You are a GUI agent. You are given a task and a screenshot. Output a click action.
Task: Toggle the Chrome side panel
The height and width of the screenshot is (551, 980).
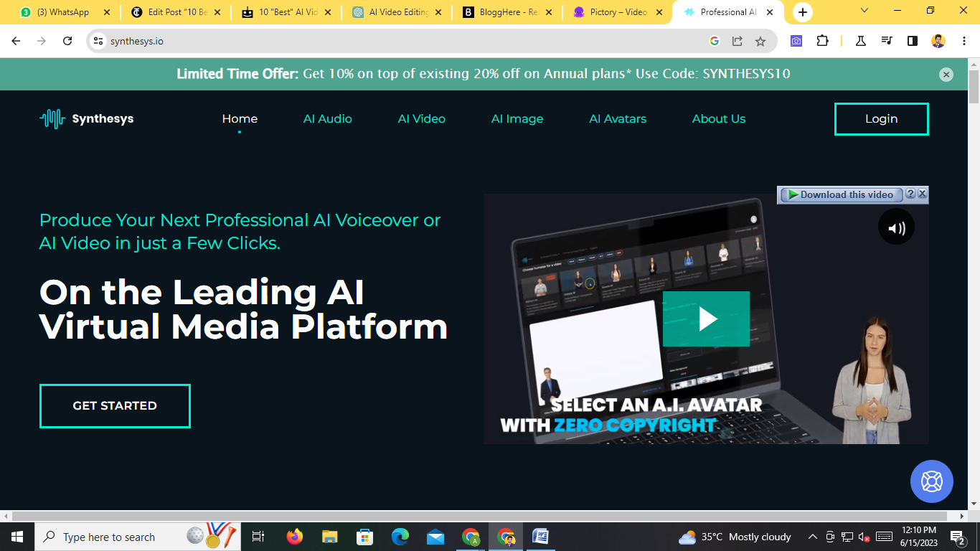913,41
